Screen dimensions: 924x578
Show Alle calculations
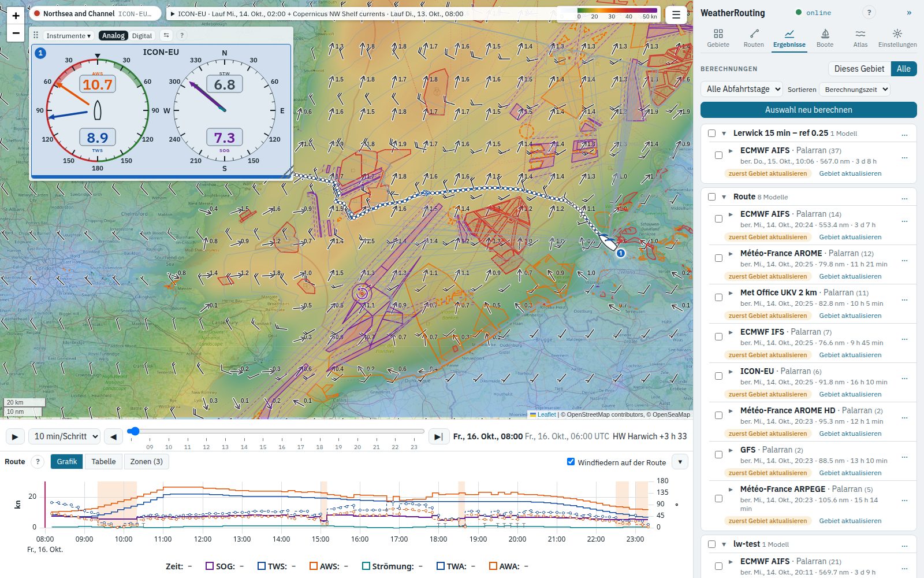coord(904,69)
